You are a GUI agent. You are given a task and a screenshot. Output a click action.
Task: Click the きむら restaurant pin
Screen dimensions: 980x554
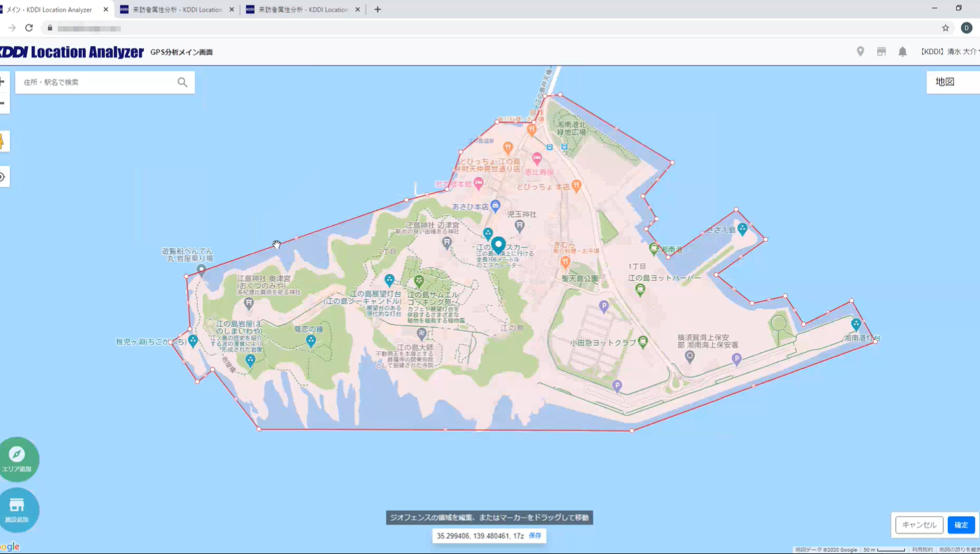[x=565, y=262]
